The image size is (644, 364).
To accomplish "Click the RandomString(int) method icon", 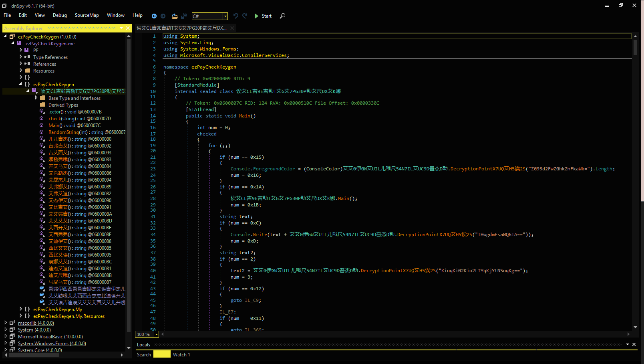I will (x=42, y=132).
